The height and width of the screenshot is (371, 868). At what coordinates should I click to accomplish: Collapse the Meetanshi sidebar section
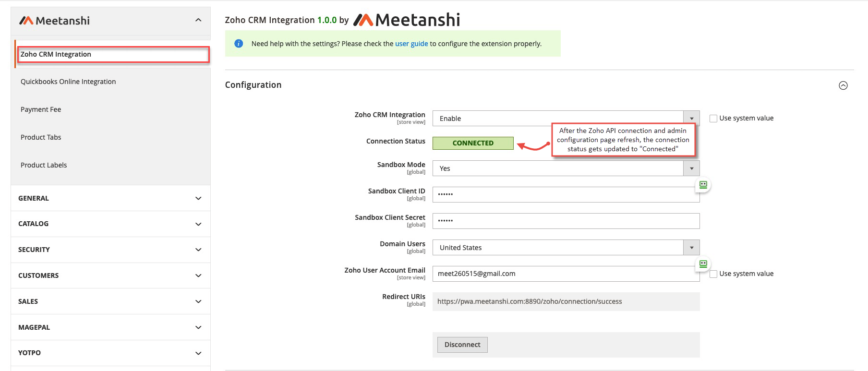coord(198,20)
